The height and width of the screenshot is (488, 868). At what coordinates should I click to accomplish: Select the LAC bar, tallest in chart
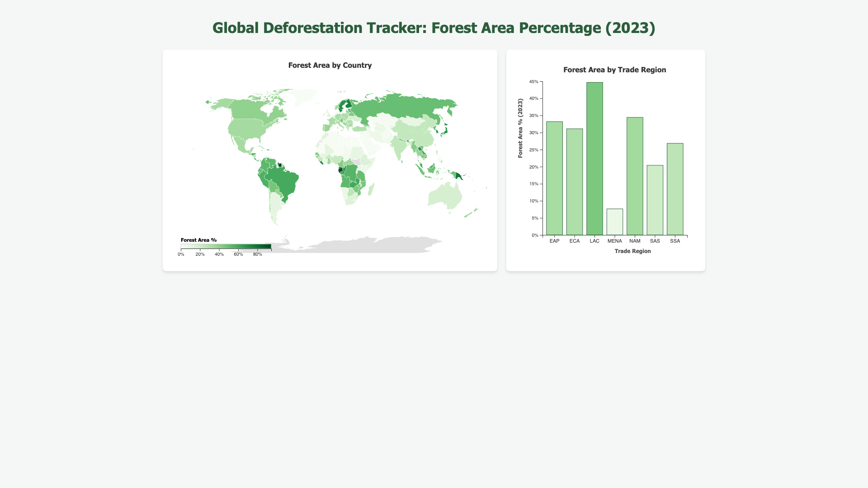pos(594,159)
